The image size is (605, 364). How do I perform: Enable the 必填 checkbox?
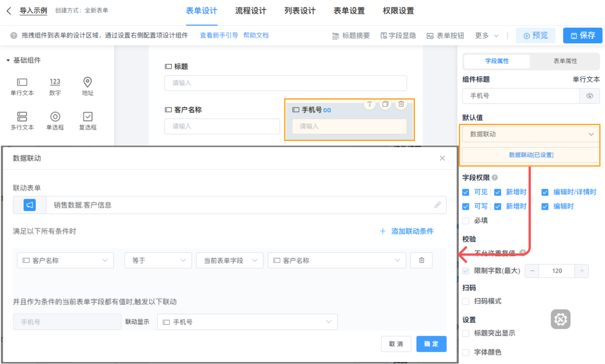point(466,221)
